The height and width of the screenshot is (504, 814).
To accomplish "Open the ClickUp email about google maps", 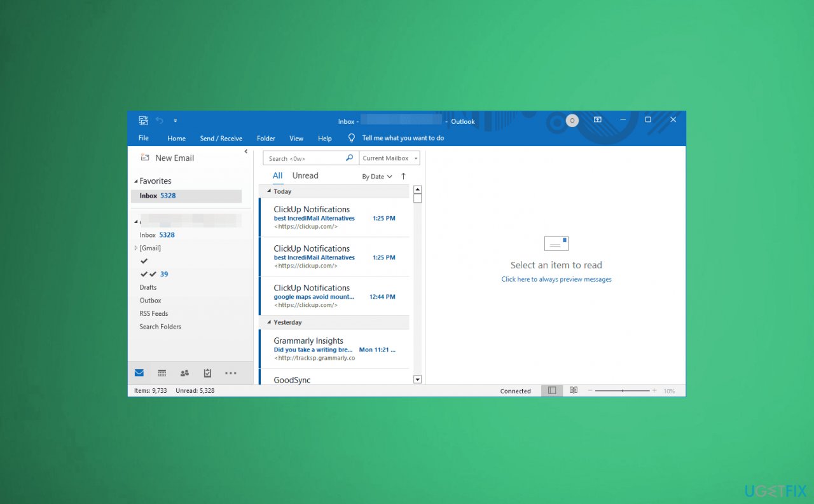I will tap(335, 296).
